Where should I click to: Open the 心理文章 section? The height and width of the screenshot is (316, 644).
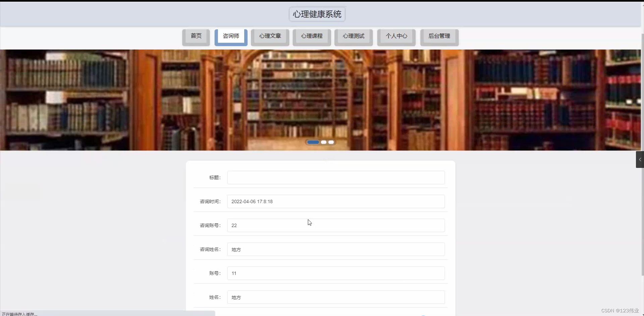click(270, 36)
